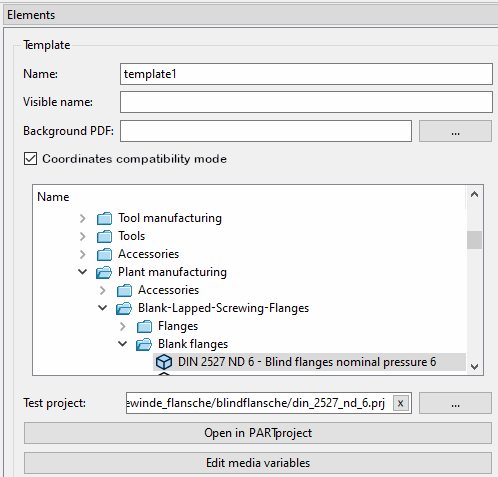Click the open Plant manufacturing folder icon
This screenshot has width=498, height=477.
pos(104,272)
